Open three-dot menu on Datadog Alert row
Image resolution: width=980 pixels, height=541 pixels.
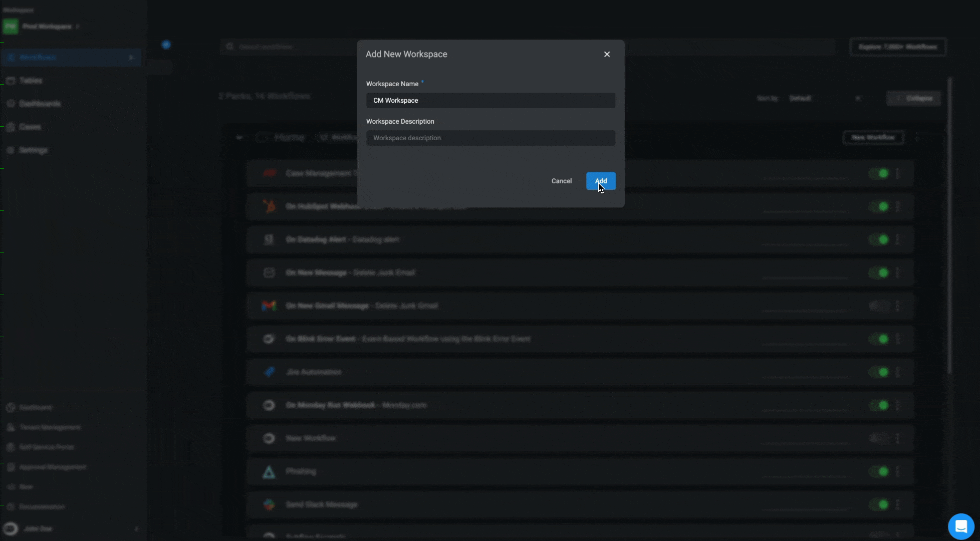click(x=897, y=239)
